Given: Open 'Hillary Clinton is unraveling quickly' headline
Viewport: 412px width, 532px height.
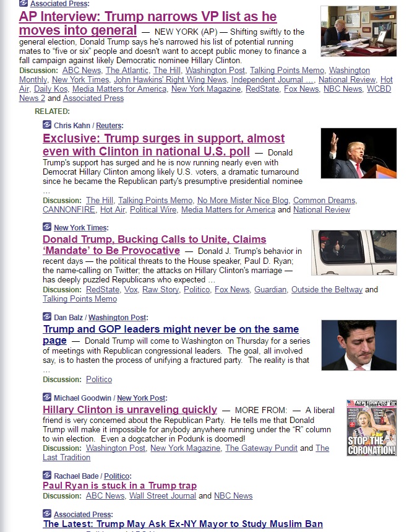Looking at the screenshot, I should (130, 409).
